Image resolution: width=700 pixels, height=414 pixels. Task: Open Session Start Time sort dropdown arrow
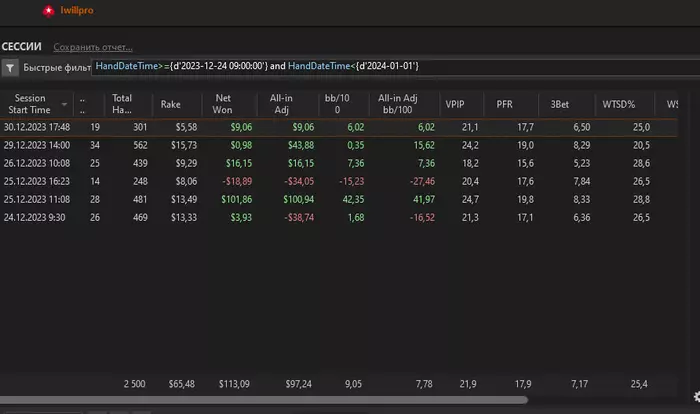65,104
